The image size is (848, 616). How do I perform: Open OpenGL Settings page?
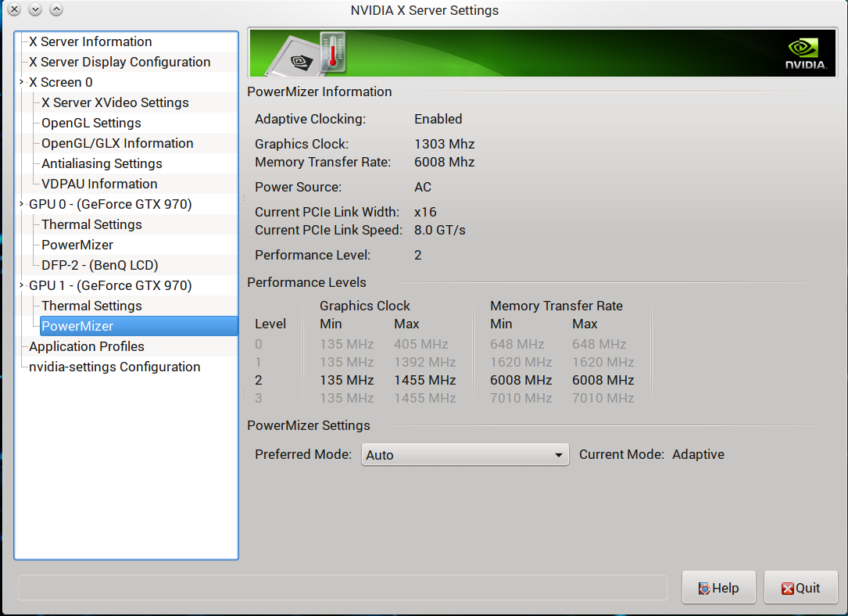coord(91,124)
